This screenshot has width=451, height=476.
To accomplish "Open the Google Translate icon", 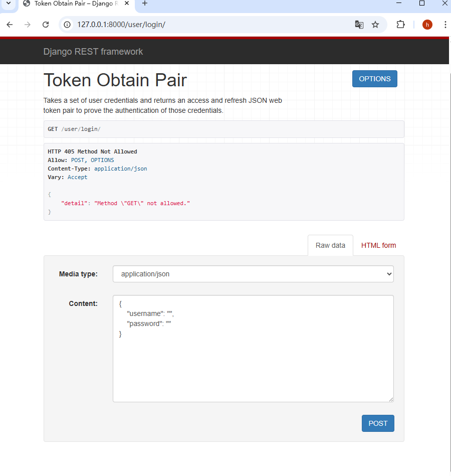I will tap(359, 25).
